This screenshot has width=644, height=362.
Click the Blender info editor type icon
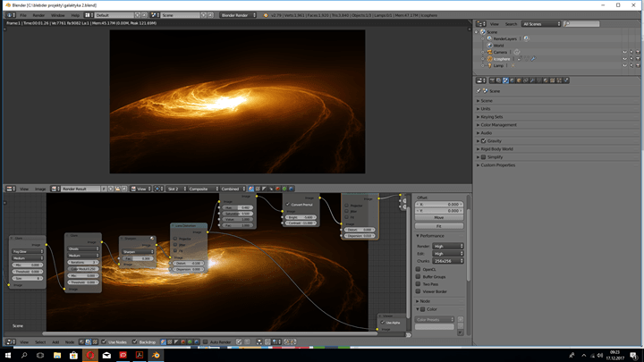pos(10,15)
